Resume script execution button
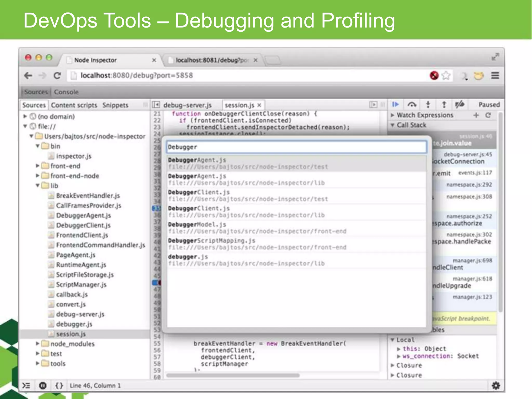 (395, 105)
